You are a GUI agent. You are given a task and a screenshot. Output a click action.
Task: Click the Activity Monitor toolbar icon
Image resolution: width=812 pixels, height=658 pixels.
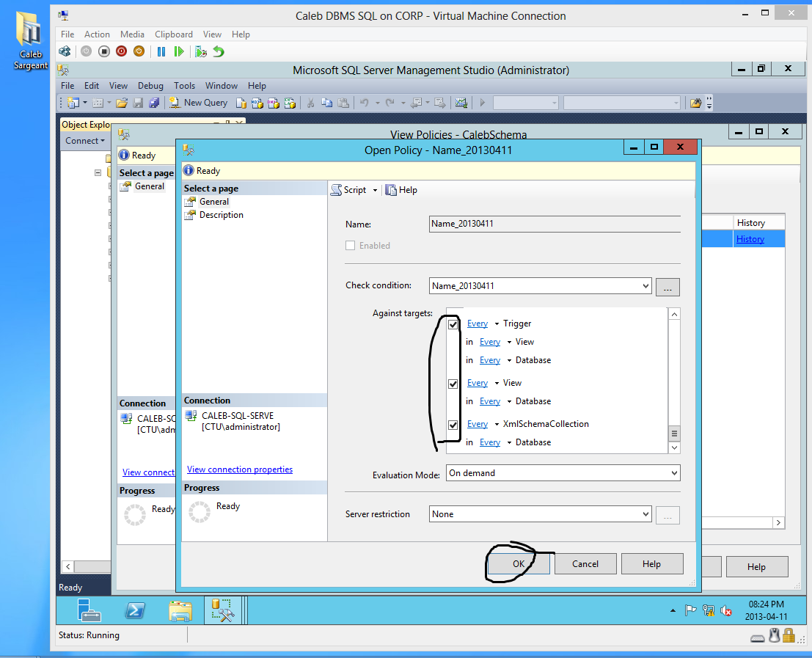tap(461, 103)
